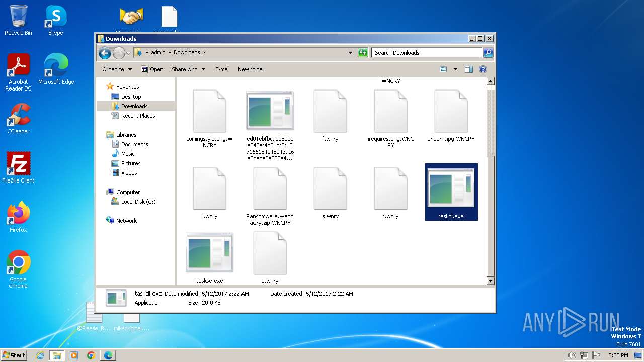Click the E-mail toolbar button
The image size is (644, 362).
tap(222, 69)
